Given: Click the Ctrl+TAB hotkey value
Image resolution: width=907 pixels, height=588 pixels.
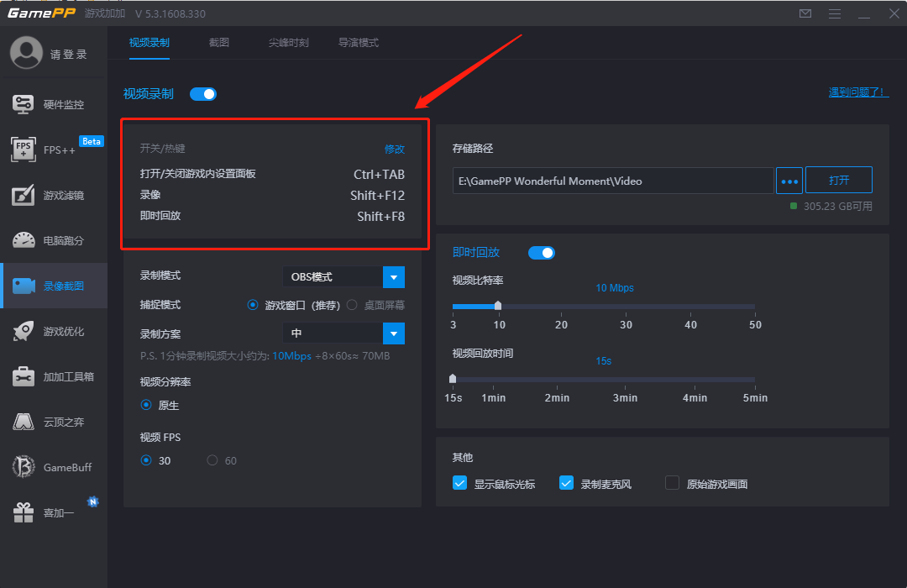Looking at the screenshot, I should [379, 174].
